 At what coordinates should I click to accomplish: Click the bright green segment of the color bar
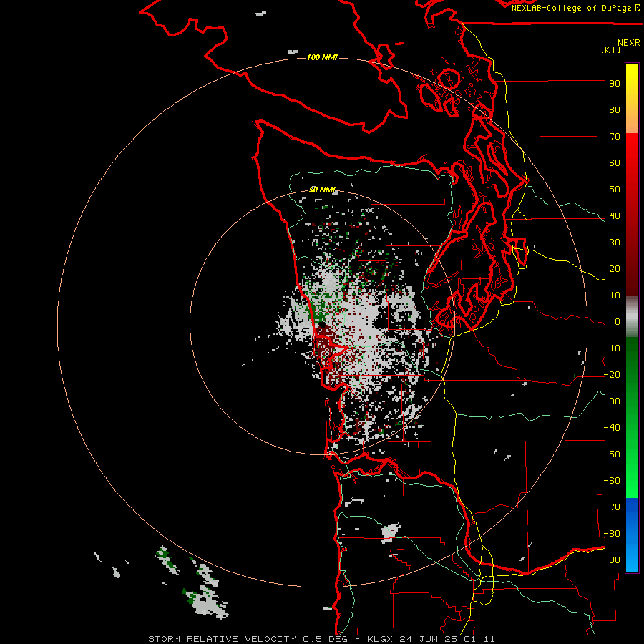[x=632, y=418]
